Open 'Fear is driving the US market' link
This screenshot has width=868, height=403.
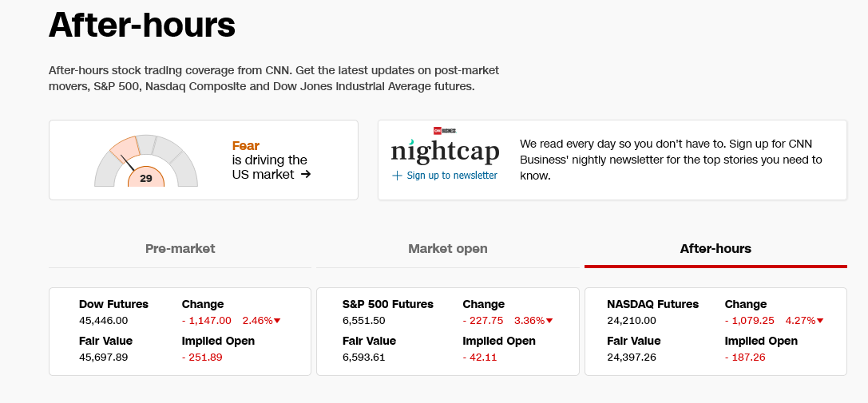(270, 160)
